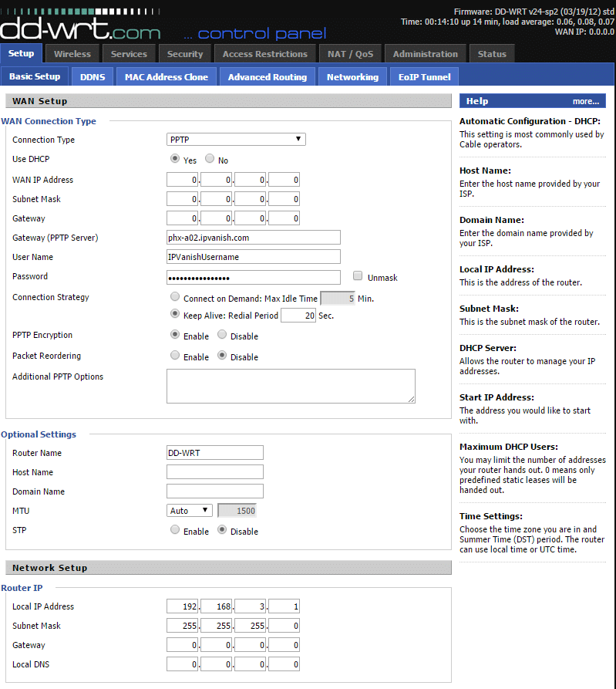616x689 pixels.
Task: Select Connect on Demand strategy
Action: (x=175, y=298)
